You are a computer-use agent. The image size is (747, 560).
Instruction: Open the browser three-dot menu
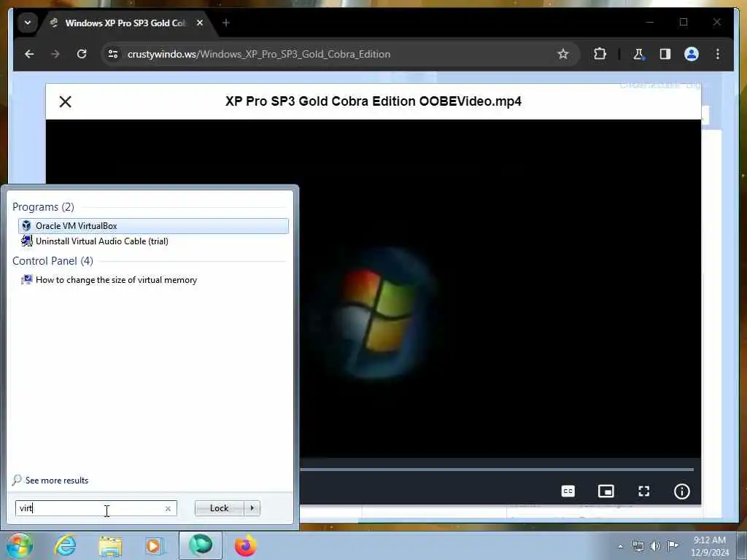[718, 54]
